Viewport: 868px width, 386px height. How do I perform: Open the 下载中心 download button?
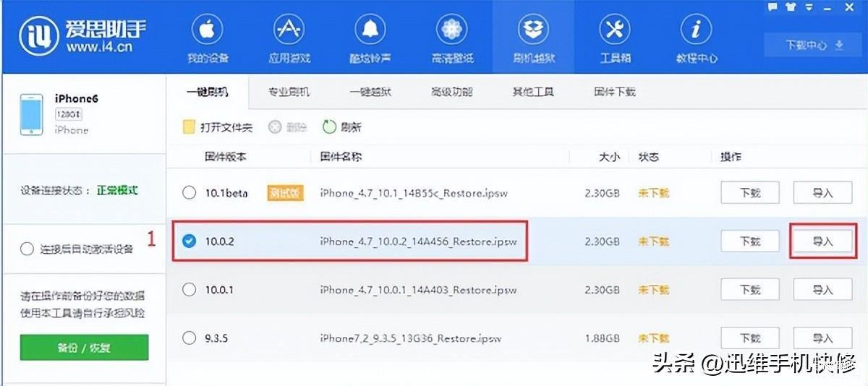(814, 45)
